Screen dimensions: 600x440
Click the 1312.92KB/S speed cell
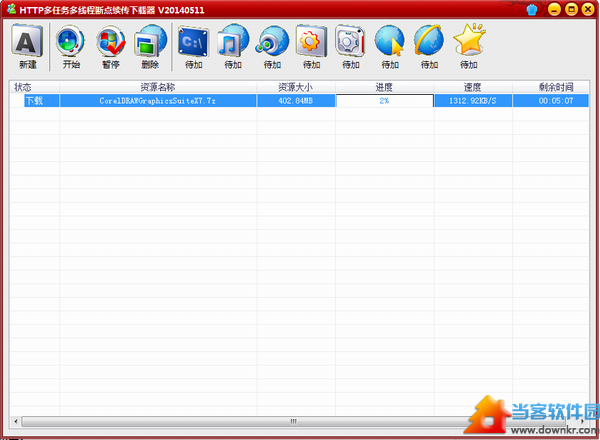click(x=473, y=101)
